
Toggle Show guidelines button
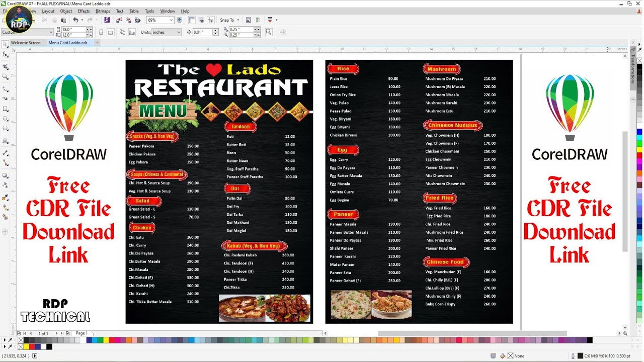(211, 20)
